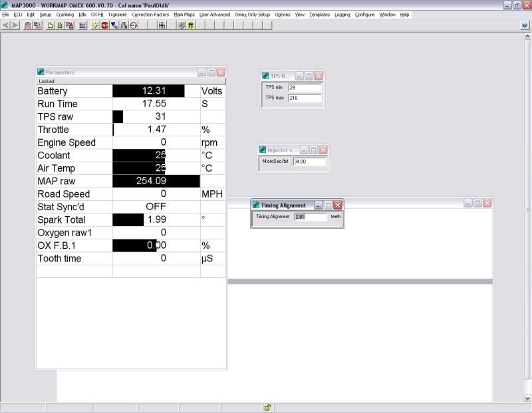Screen dimensions: 532x413
Task: Click the red no-entry circle icon
Action: (134, 25)
